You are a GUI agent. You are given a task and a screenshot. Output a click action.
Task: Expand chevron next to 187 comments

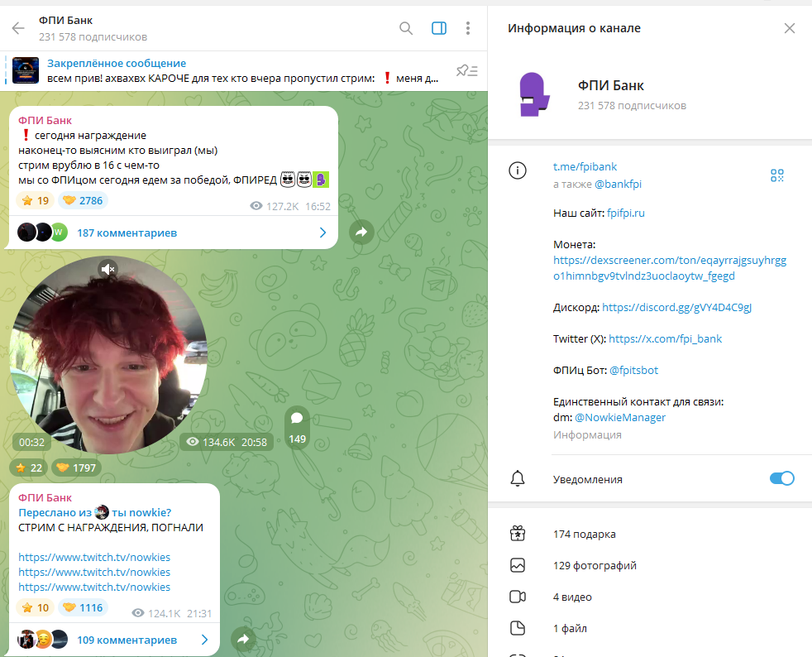[x=322, y=233]
